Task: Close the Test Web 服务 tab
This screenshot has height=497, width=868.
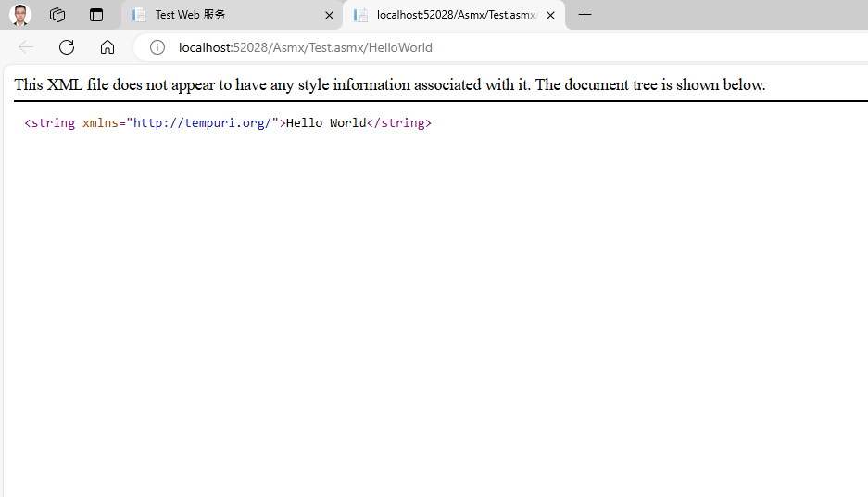Action: pyautogui.click(x=330, y=16)
